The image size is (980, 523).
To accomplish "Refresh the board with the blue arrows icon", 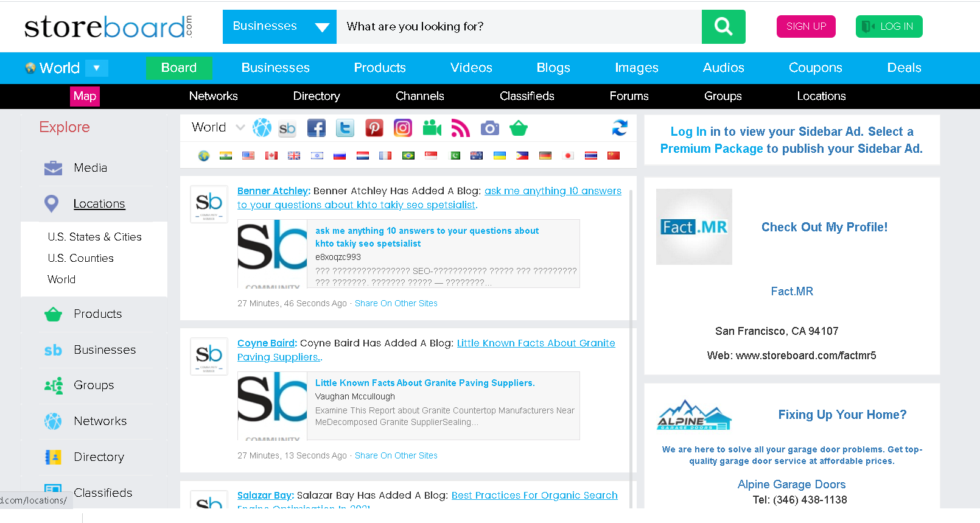I will click(x=620, y=128).
